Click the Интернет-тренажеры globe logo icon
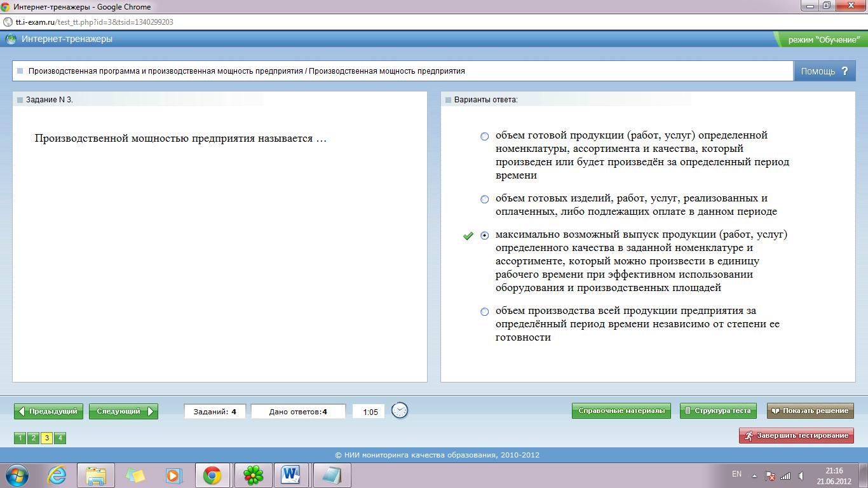 11,39
